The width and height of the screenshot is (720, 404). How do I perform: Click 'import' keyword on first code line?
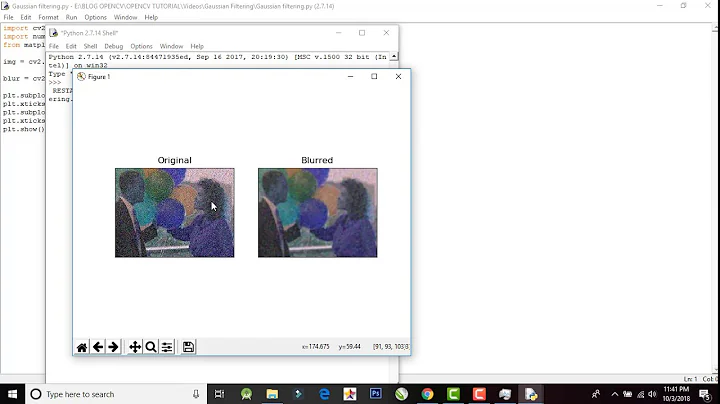tap(16, 28)
